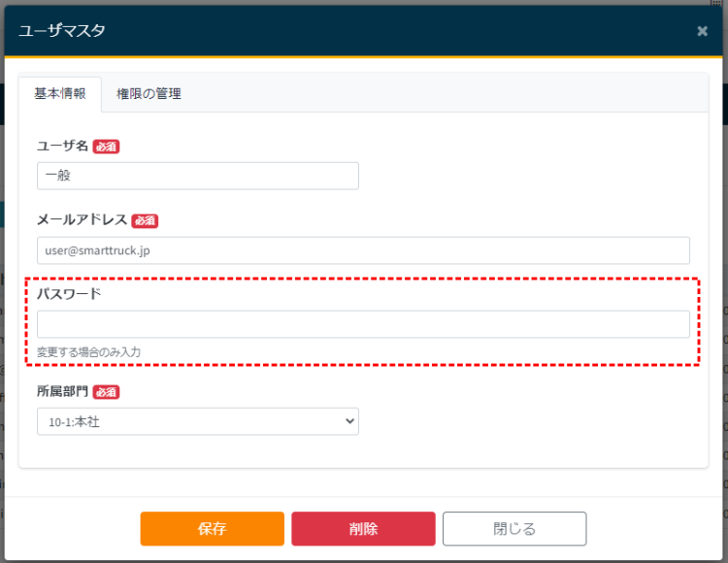Screen dimensions: 728x563
Task: Click the ユーザ名 field label
Action: point(62,147)
